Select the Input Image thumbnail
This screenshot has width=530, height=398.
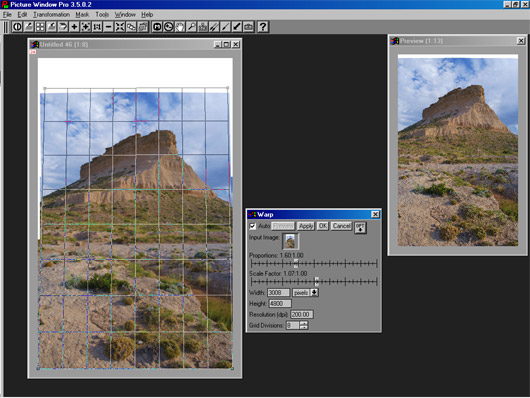(x=290, y=241)
